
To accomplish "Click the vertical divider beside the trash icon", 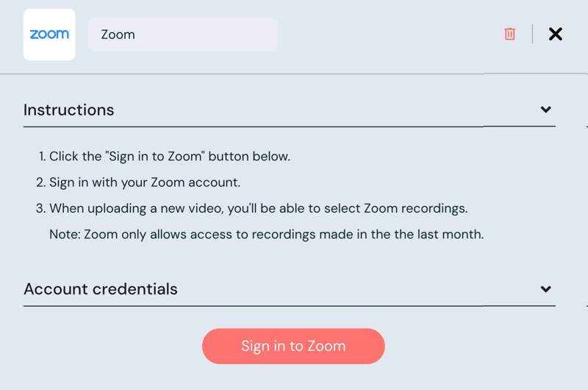I will pos(532,34).
